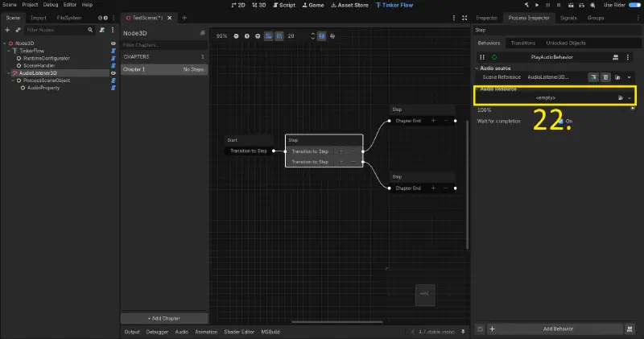Load audio resource file icon
Viewport: 644px width, 339px height.
point(621,97)
